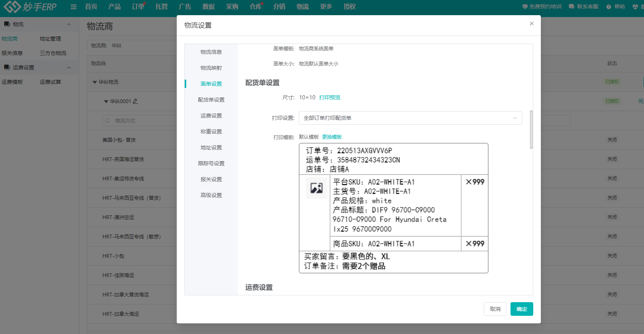Click the 取消 button

coord(495,309)
